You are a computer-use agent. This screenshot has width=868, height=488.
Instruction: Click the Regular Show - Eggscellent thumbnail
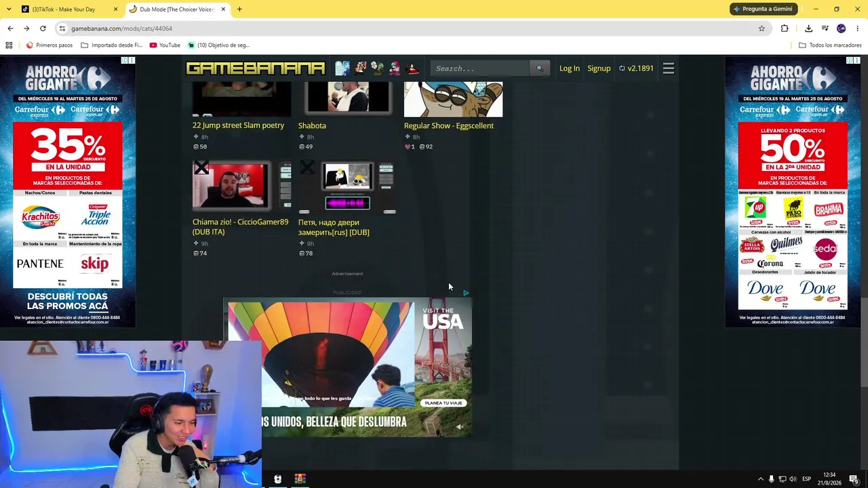click(x=453, y=100)
